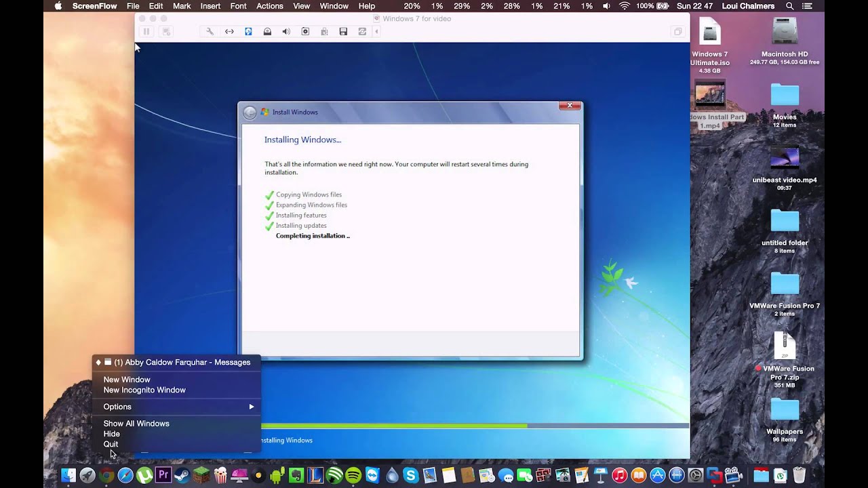Screen dimensions: 868x488
Task: Click the Google Chrome Dock icon
Action: coord(106,475)
